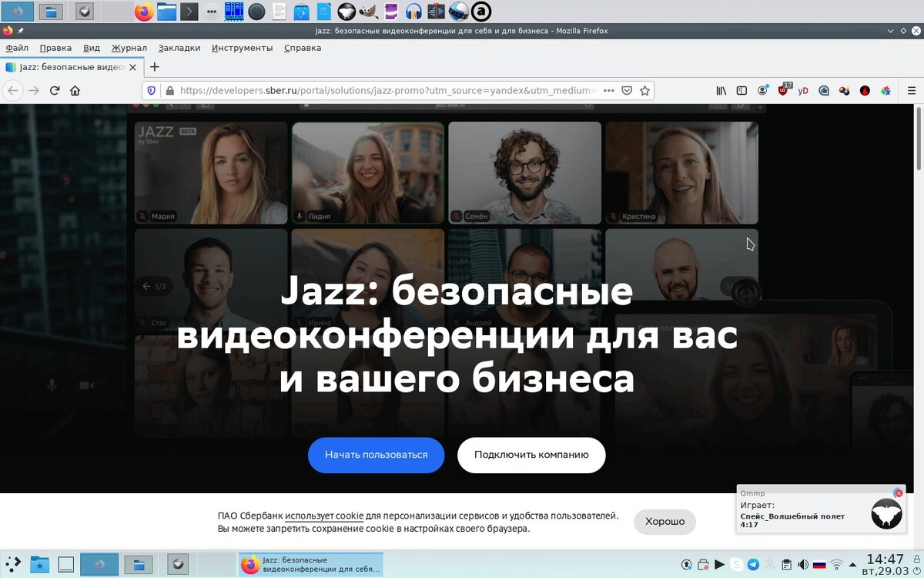The height and width of the screenshot is (578, 924).
Task: Open the Справка menu
Action: point(303,48)
